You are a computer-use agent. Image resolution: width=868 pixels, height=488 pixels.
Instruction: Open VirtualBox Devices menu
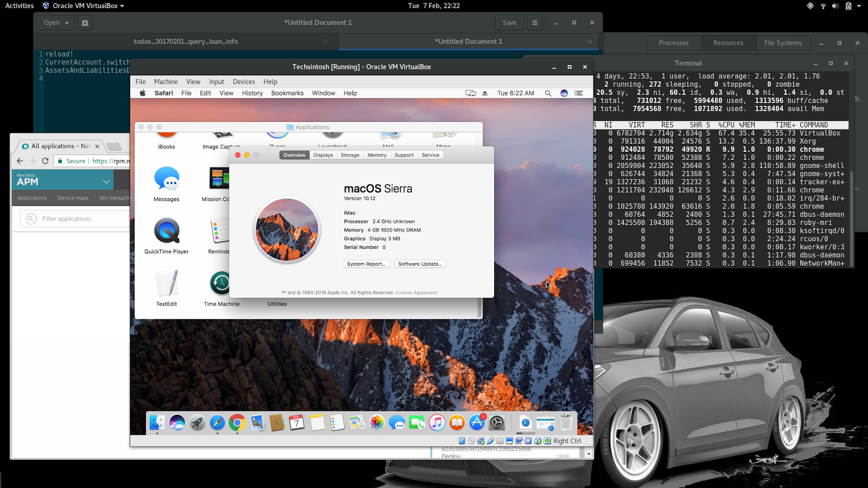tap(244, 82)
